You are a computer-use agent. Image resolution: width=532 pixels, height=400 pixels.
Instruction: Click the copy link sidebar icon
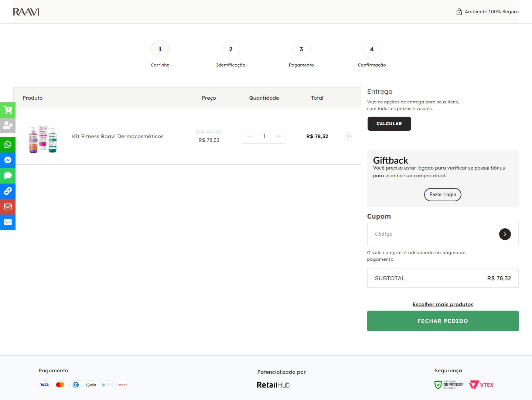[x=8, y=191]
